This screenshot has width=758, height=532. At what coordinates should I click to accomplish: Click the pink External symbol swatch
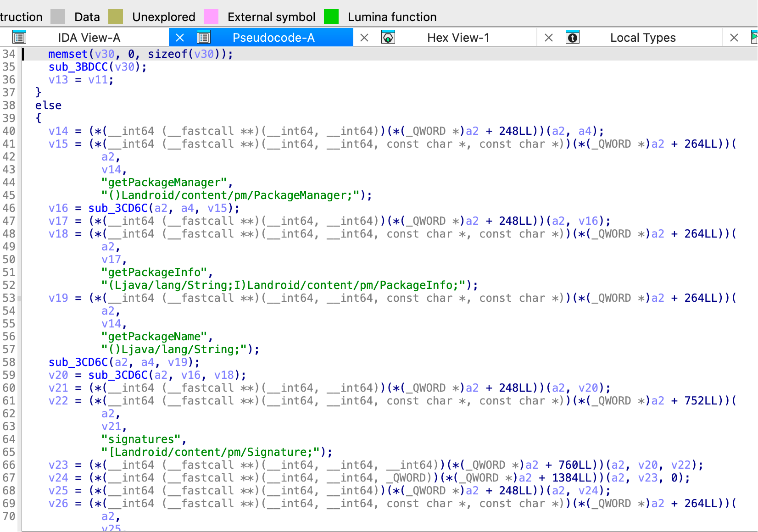[211, 17]
